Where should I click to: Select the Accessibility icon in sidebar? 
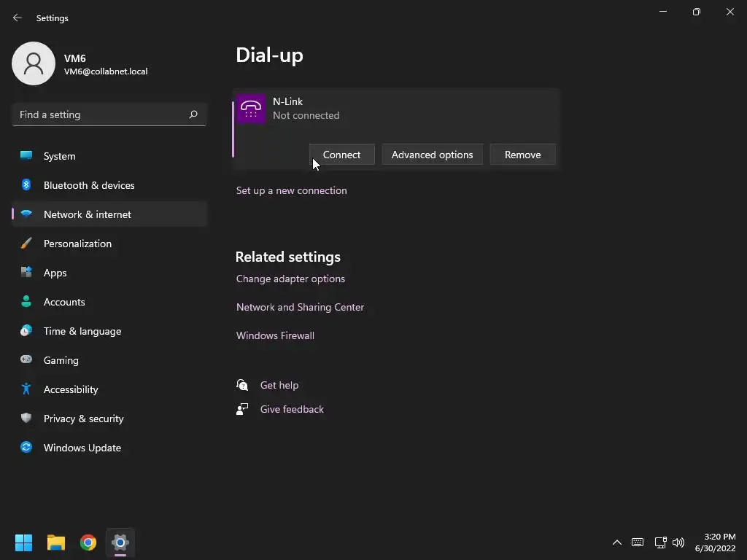(x=26, y=389)
